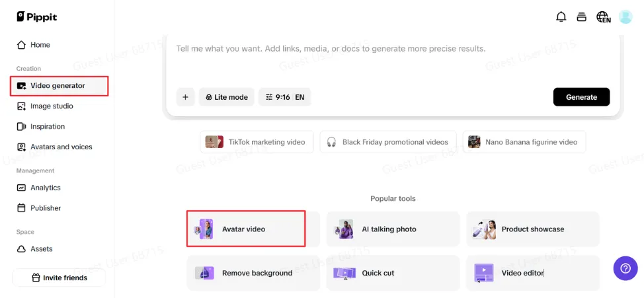
Task: Click the Invite friends button
Action: pyautogui.click(x=59, y=278)
